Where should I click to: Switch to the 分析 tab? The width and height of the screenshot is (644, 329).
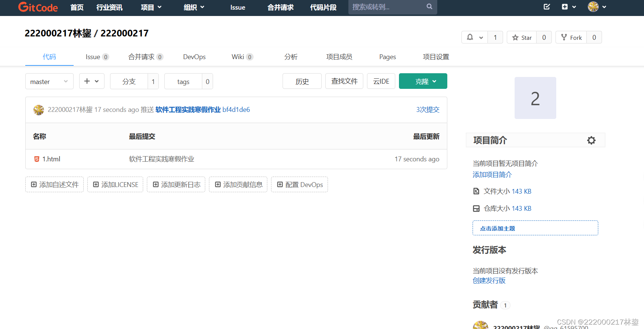(291, 57)
